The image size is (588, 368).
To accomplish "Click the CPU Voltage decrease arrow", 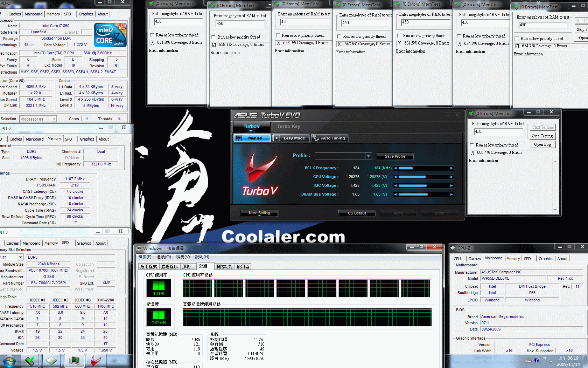I will point(395,177).
